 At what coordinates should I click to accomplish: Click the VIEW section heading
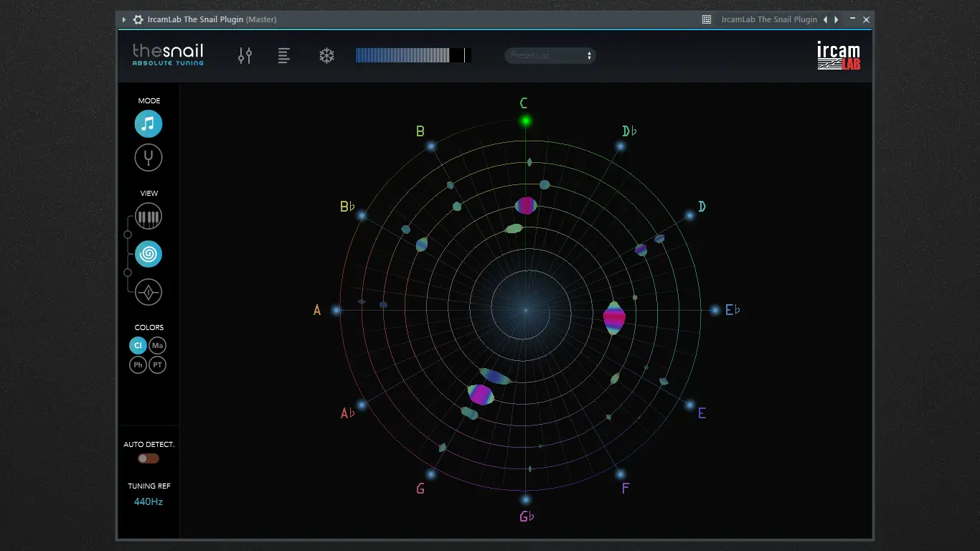pyautogui.click(x=149, y=194)
